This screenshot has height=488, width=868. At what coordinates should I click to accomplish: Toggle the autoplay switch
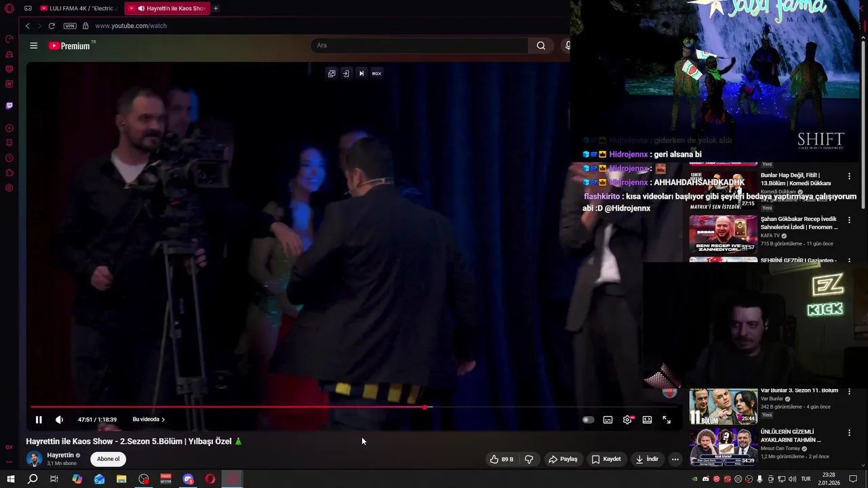click(588, 420)
